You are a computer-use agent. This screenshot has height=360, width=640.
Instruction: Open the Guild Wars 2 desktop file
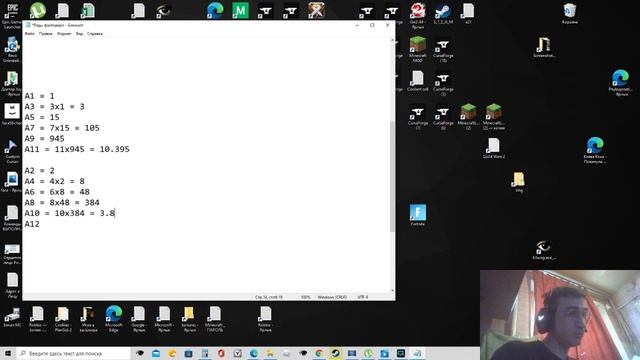point(493,148)
